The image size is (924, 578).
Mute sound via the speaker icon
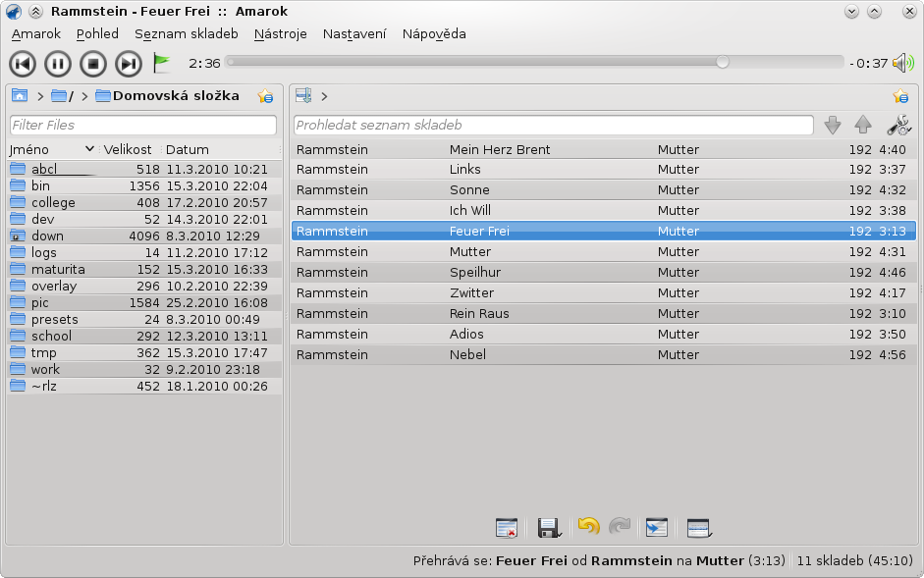click(902, 63)
